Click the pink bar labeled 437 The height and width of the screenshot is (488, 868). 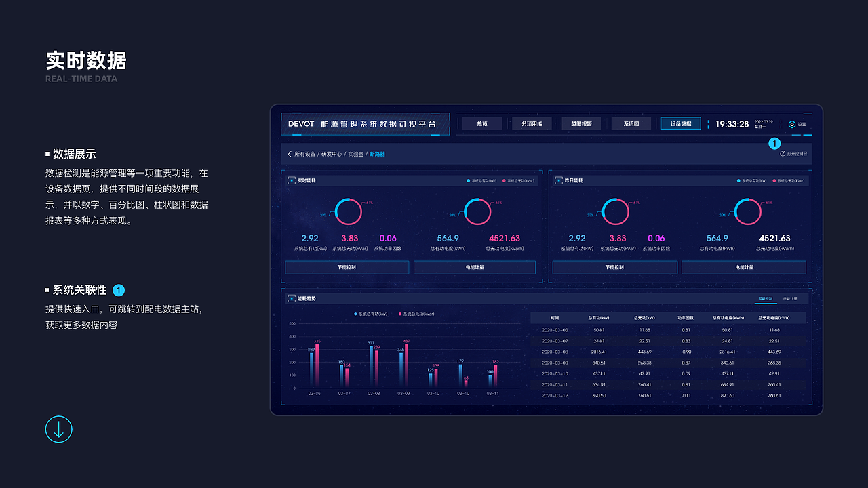[x=407, y=365]
